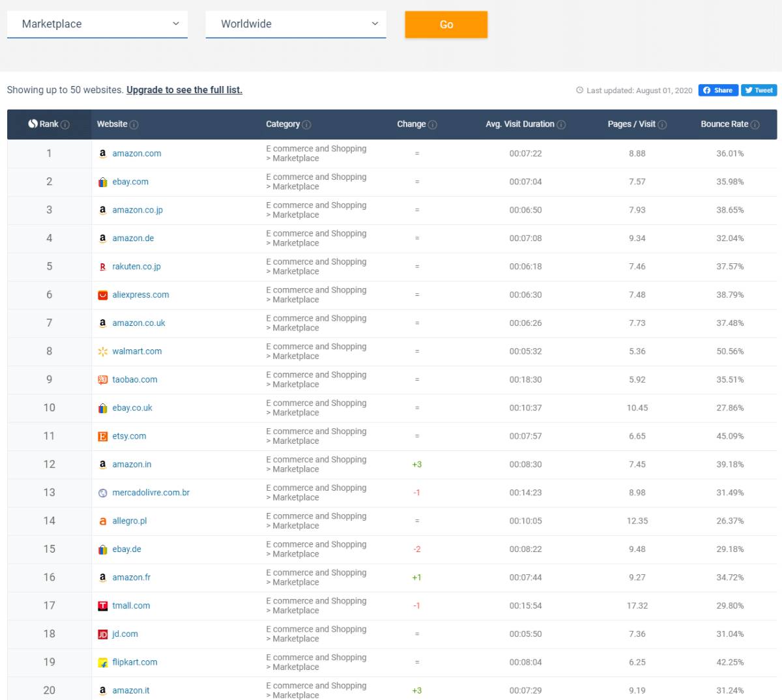Click the info icon beside Website header
Screen dimensions: 782x700
(134, 124)
